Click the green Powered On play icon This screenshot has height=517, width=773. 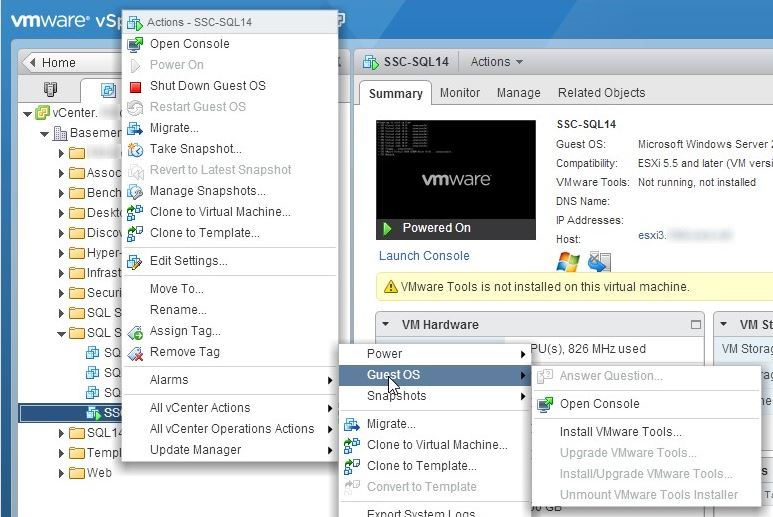click(387, 228)
